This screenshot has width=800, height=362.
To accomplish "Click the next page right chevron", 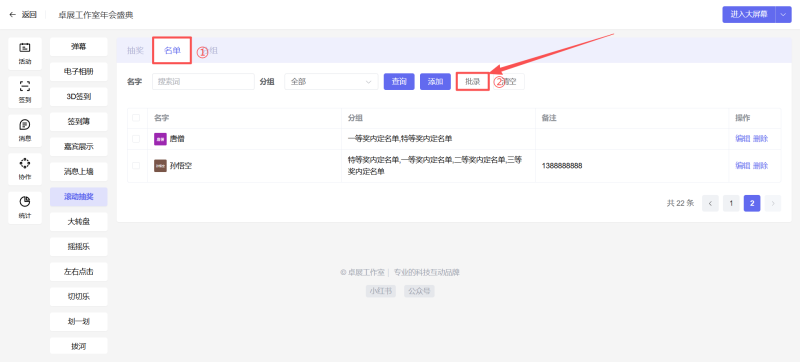I will point(773,203).
